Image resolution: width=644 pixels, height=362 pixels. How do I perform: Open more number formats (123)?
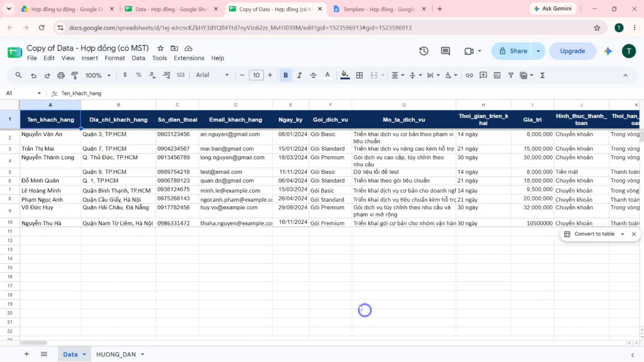180,75
